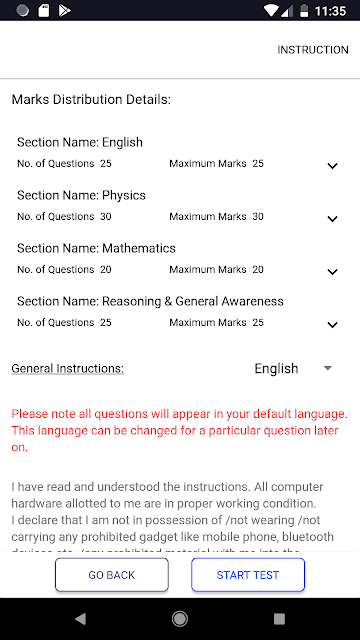The width and height of the screenshot is (360, 640).
Task: Expand the English section chevron
Action: pos(332,166)
